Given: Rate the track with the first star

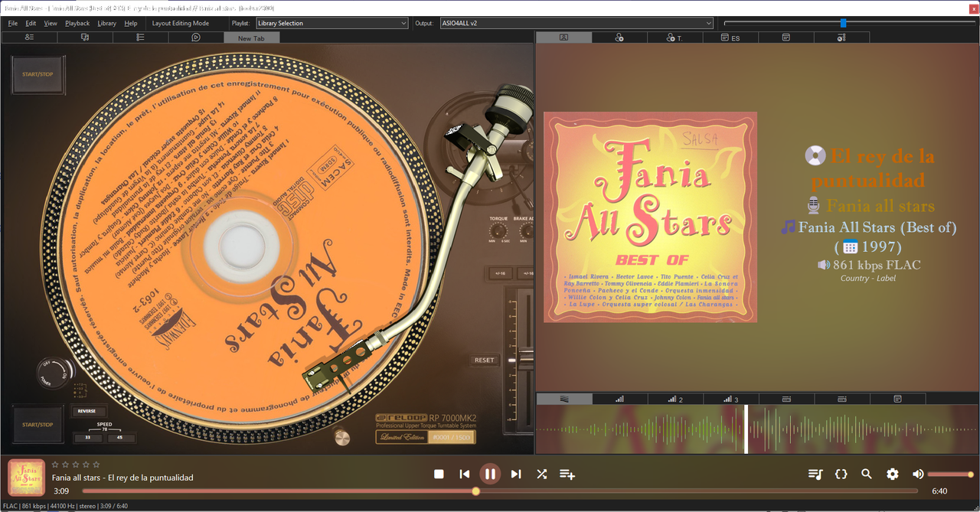Looking at the screenshot, I should pyautogui.click(x=56, y=465).
